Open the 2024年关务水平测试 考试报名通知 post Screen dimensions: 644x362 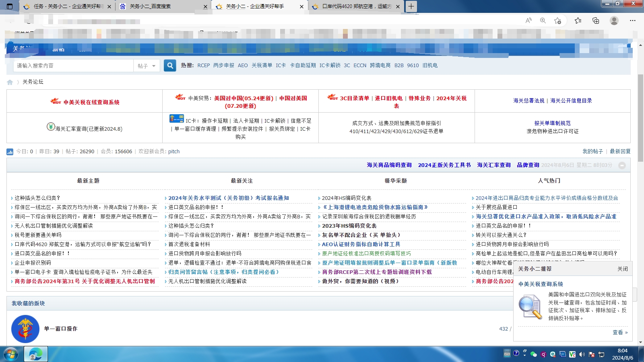229,198
